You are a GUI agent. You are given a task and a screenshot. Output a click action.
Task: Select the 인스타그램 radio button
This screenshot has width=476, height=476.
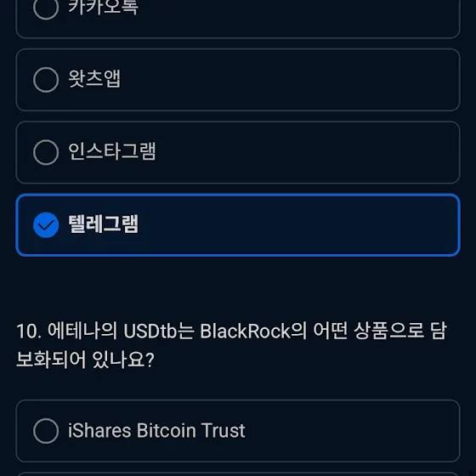coord(46,152)
